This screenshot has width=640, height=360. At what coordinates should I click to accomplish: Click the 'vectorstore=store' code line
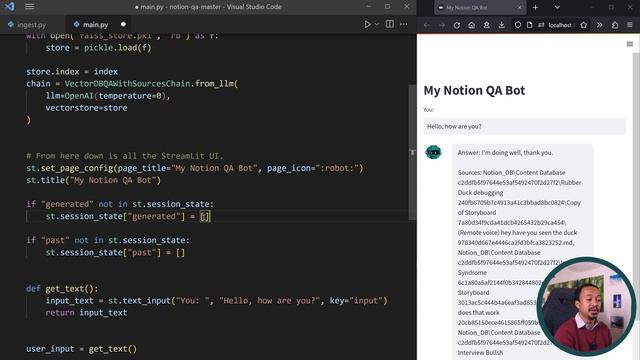(86, 108)
